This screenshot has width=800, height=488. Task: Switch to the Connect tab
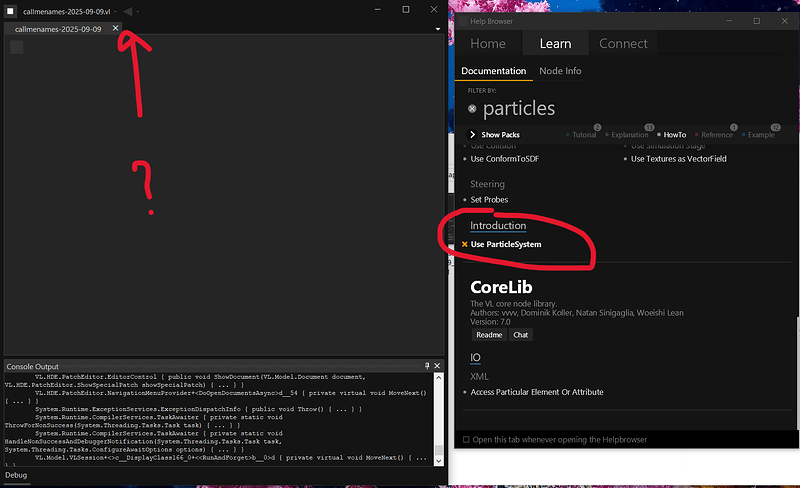623,43
